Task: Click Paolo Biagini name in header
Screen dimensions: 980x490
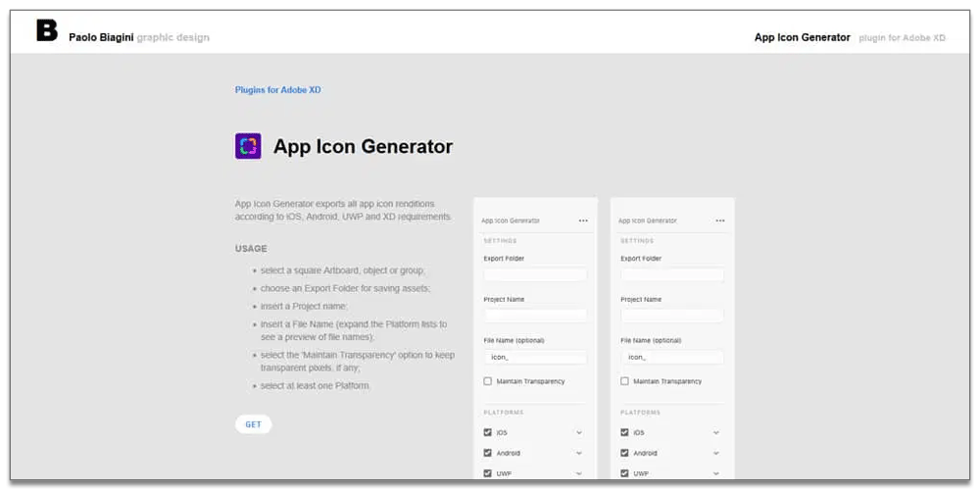Action: pyautogui.click(x=101, y=37)
